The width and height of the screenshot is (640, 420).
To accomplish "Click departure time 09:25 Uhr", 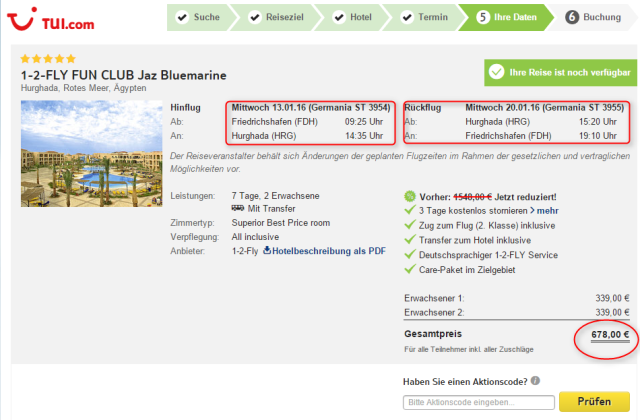I will click(364, 122).
